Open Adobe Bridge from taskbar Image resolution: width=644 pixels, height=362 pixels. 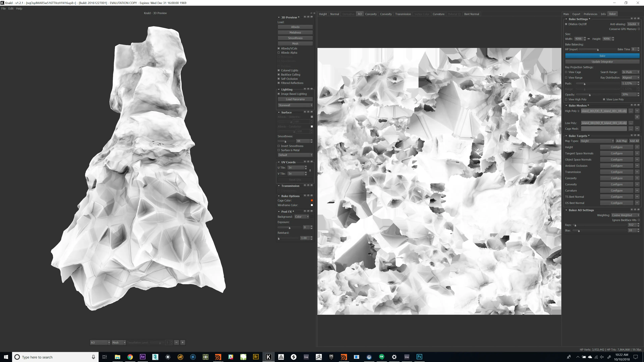pyautogui.click(x=256, y=357)
